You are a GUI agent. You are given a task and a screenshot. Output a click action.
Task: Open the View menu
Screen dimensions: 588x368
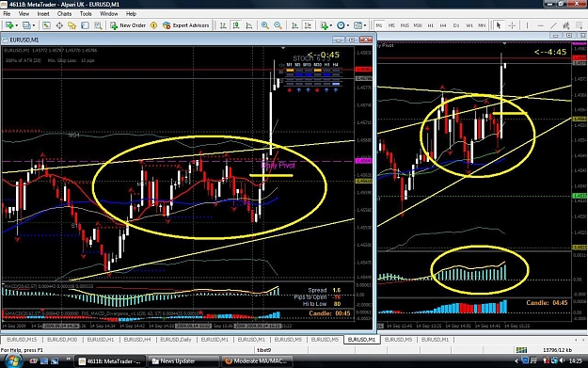coord(24,14)
